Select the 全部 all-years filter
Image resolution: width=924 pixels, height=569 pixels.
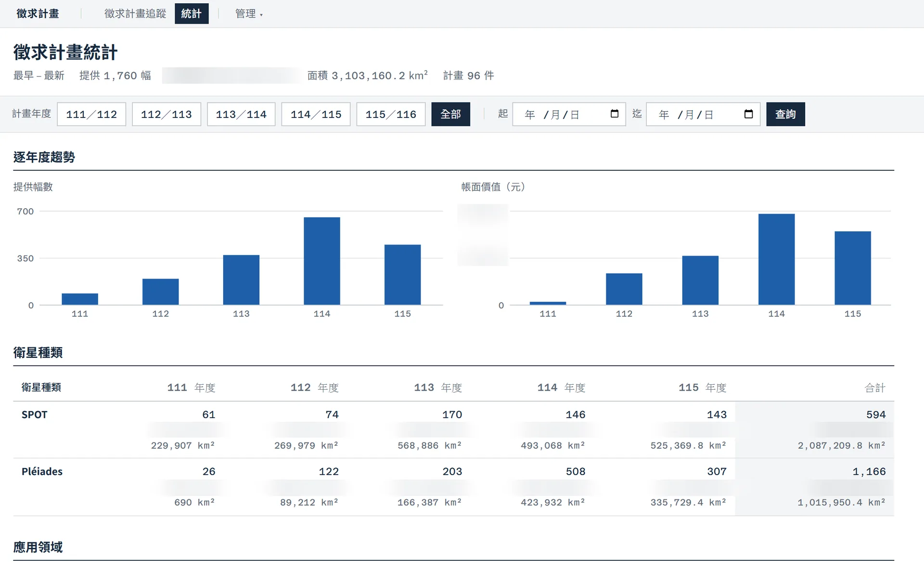pos(450,114)
